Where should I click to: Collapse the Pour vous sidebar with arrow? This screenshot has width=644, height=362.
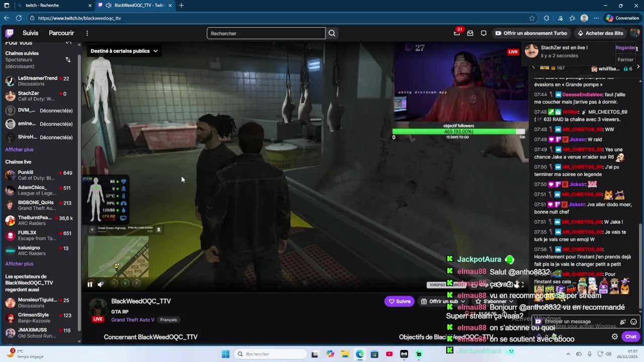coord(68,43)
